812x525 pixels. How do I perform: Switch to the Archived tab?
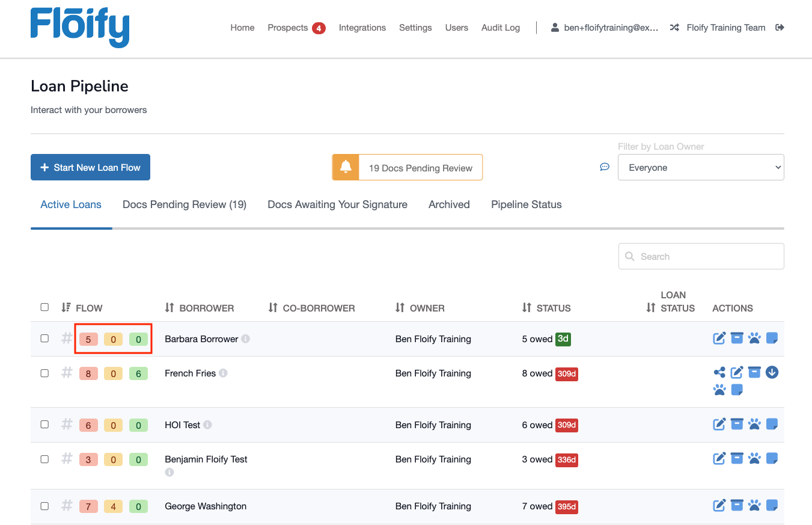pos(448,204)
